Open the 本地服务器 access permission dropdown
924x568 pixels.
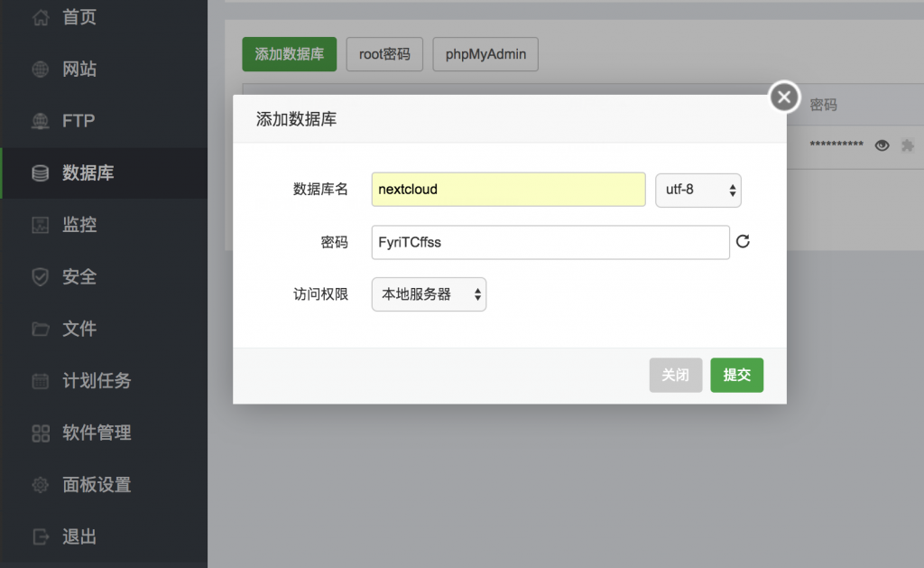pos(429,294)
